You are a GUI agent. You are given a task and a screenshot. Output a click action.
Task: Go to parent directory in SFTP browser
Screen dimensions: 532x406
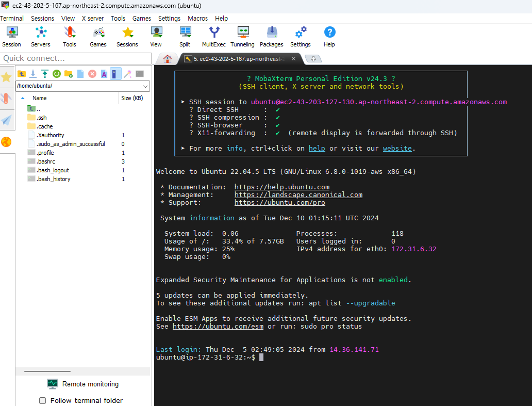tap(22, 74)
